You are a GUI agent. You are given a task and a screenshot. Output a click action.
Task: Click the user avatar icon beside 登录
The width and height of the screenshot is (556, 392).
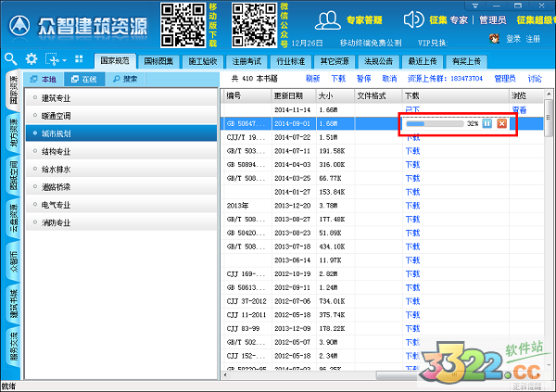point(495,39)
